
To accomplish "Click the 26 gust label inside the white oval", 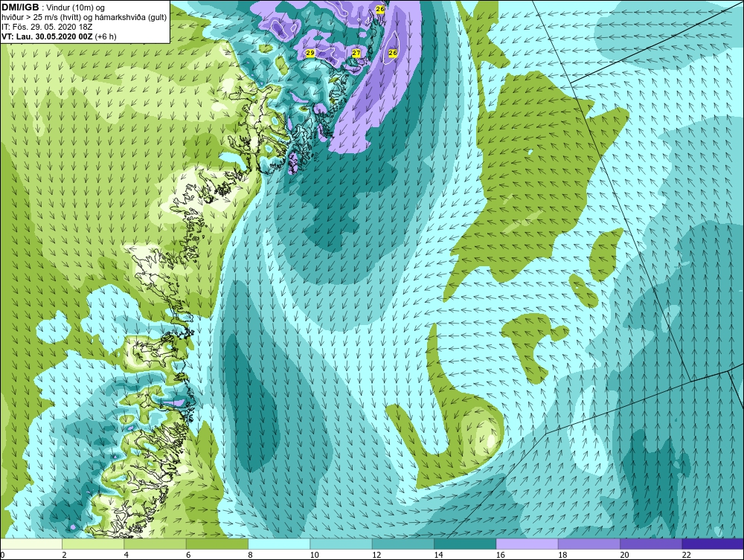I will 392,53.
